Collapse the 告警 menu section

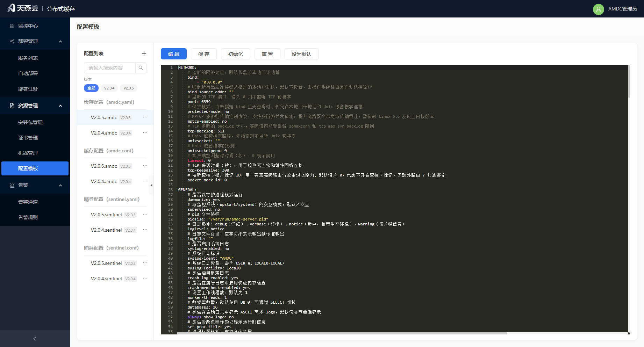pos(60,185)
